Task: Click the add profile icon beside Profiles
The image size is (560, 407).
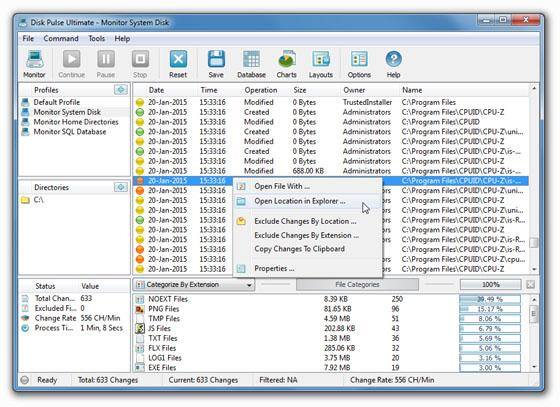Action: point(121,90)
